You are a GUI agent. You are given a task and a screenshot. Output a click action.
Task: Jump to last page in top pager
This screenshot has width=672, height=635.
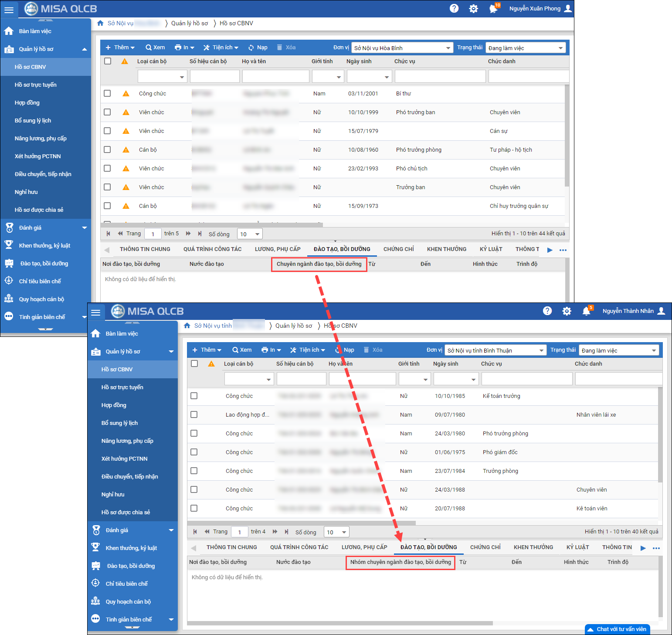[x=200, y=234]
